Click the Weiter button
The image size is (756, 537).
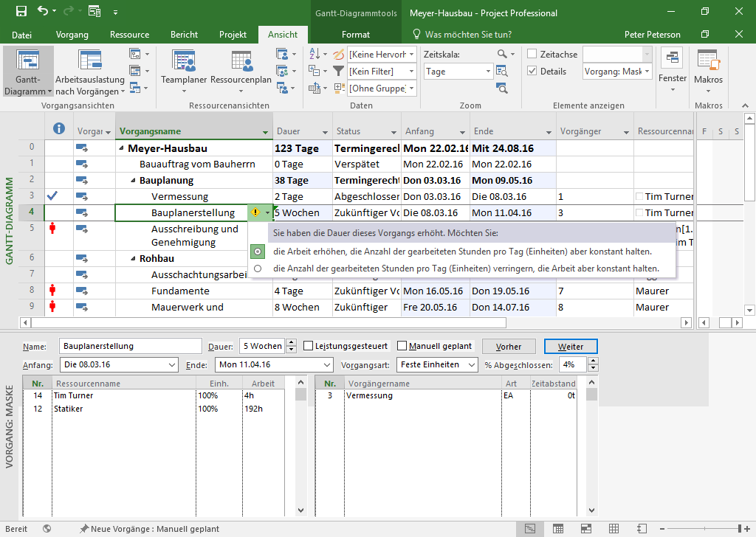coord(571,346)
